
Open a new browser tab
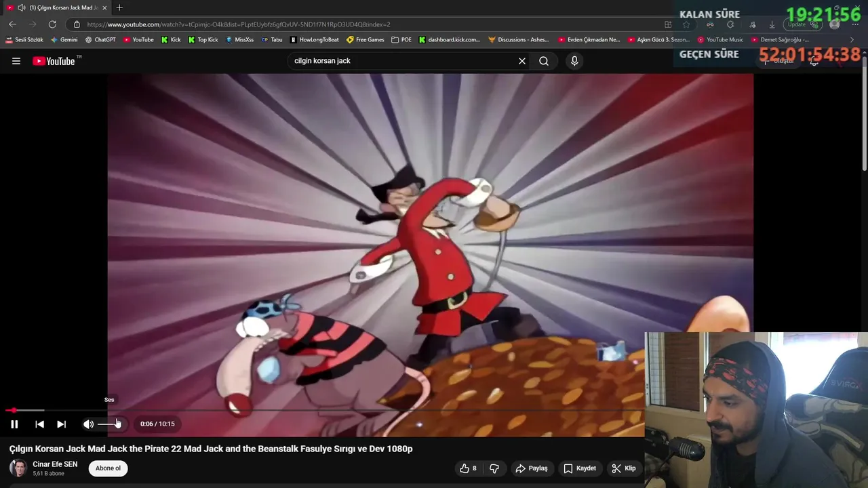pyautogui.click(x=119, y=7)
